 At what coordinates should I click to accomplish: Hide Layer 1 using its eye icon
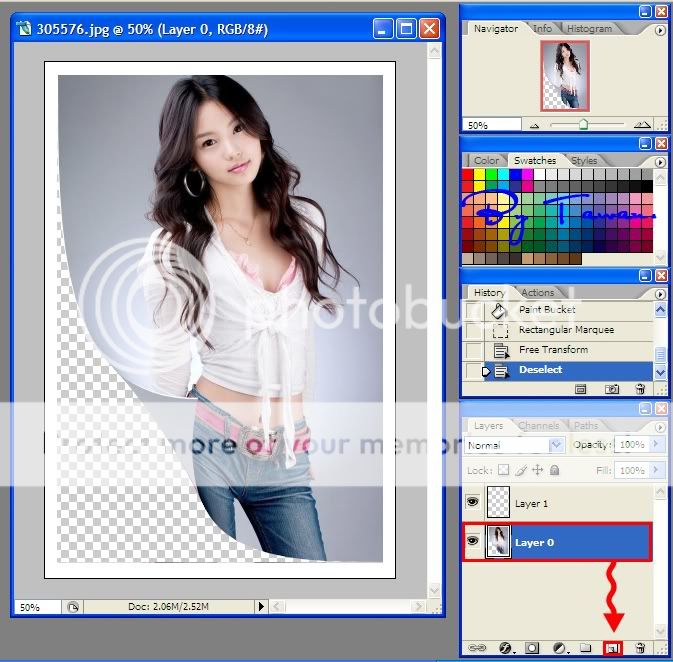pos(473,503)
